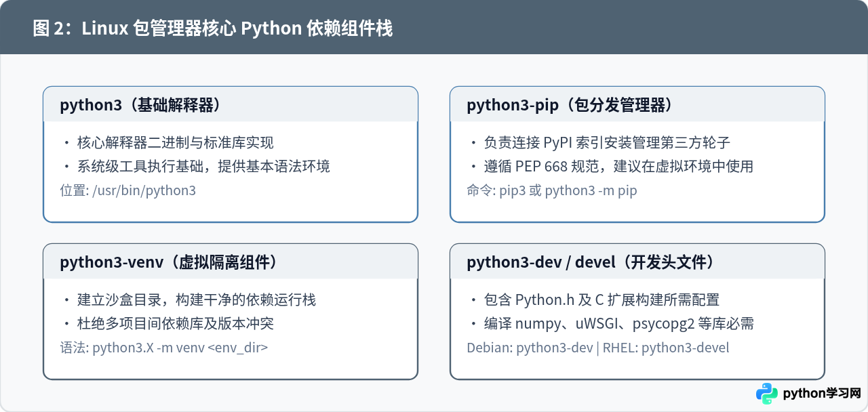Image resolution: width=868 pixels, height=412 pixels.
Task: Select the line 遵循 PEP 668 规范，建议在虚拟环境中使用
Action: (618, 166)
